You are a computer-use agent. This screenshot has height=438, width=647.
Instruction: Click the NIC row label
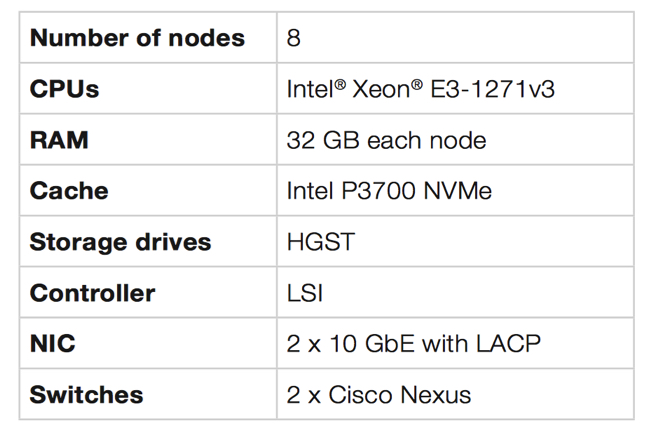coord(52,343)
